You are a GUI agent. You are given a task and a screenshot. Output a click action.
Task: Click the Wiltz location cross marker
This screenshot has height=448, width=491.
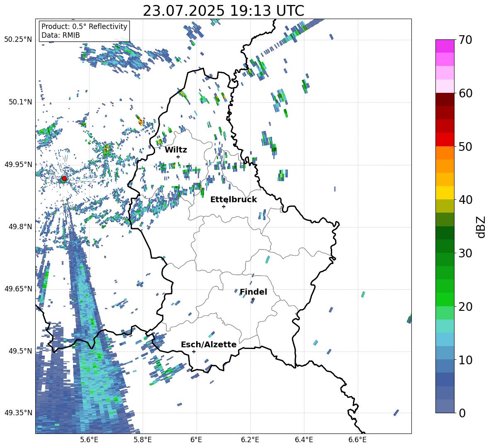click(x=178, y=157)
